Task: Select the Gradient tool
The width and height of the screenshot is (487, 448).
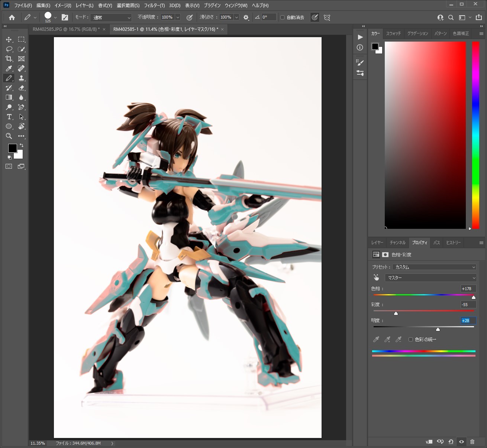Action: pos(9,97)
